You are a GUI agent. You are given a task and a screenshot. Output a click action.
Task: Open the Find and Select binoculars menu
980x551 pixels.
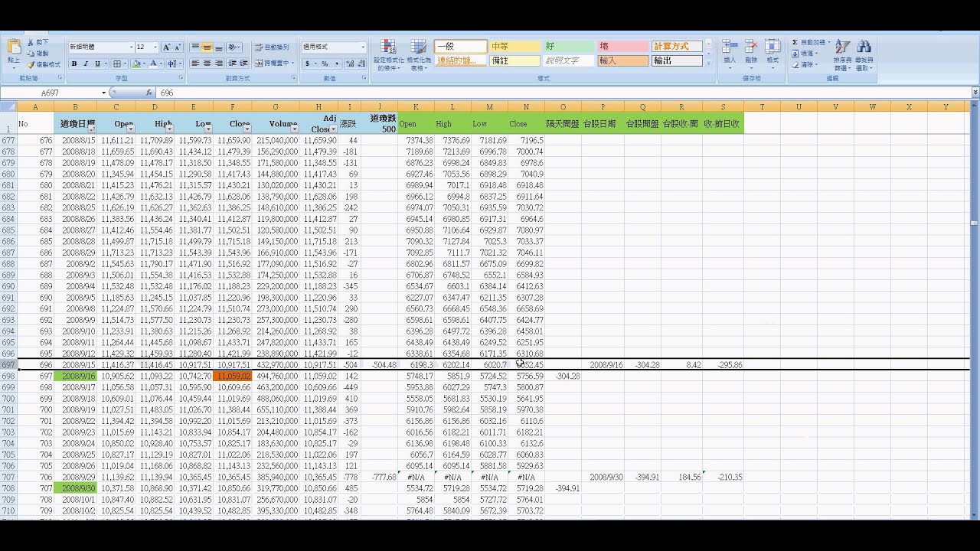pyautogui.click(x=864, y=55)
